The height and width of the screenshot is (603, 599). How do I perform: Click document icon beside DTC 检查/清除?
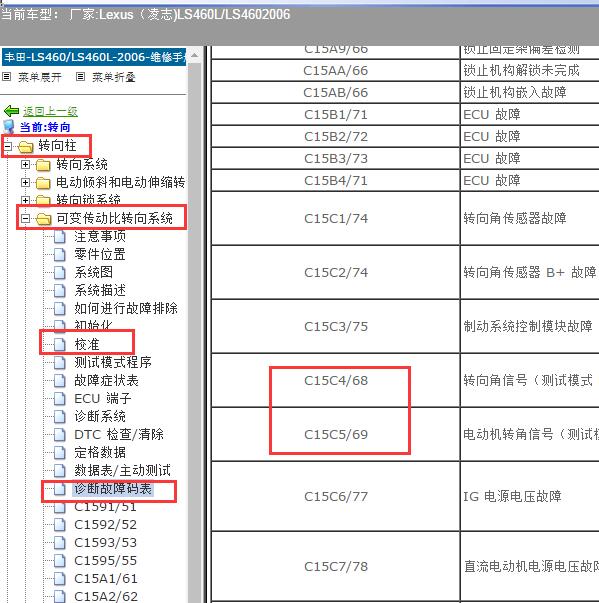coord(60,435)
